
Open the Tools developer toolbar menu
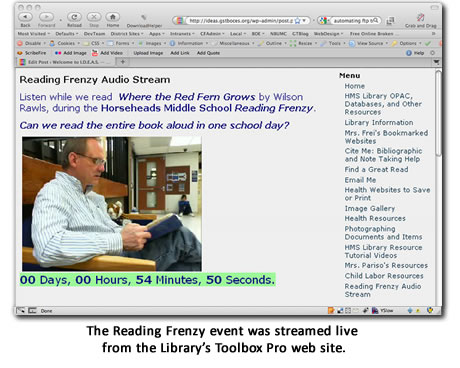pyautogui.click(x=333, y=43)
